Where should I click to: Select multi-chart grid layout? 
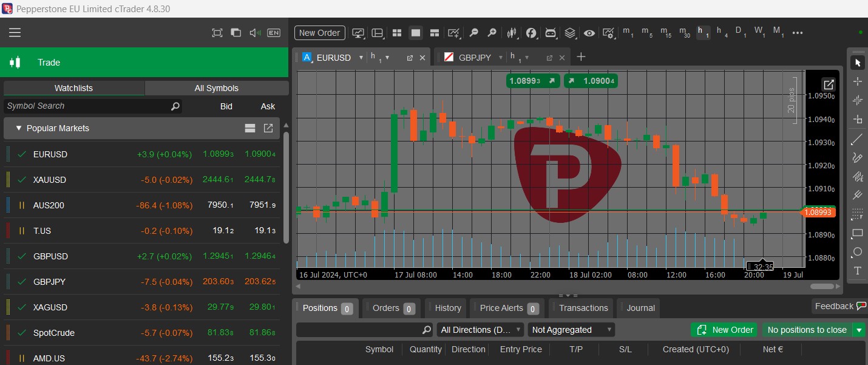point(397,33)
